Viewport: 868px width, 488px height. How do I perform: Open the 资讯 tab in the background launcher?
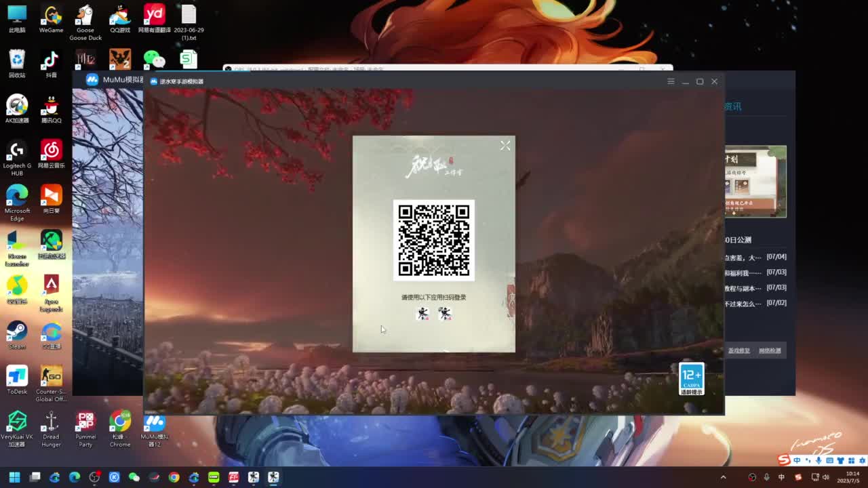pyautogui.click(x=733, y=106)
